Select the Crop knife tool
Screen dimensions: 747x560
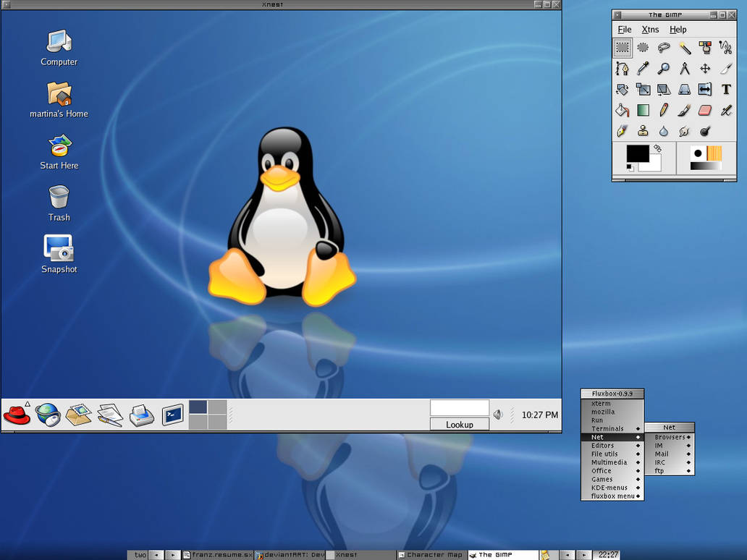coord(725,69)
